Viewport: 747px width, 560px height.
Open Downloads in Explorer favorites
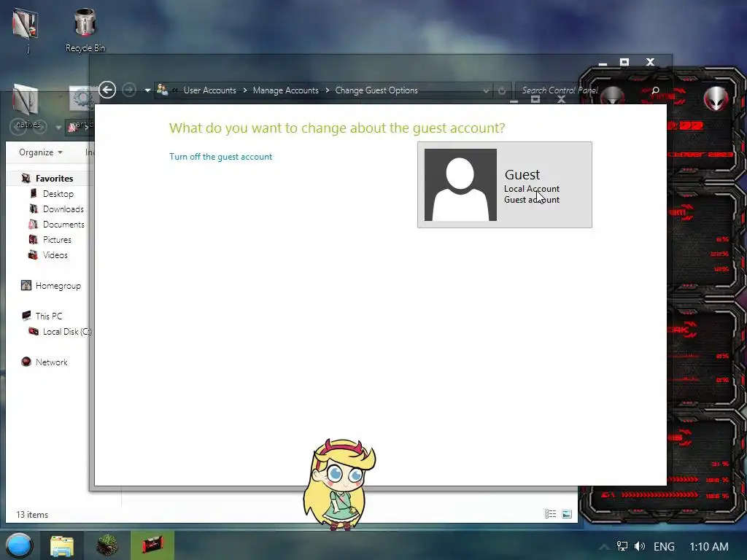click(63, 209)
